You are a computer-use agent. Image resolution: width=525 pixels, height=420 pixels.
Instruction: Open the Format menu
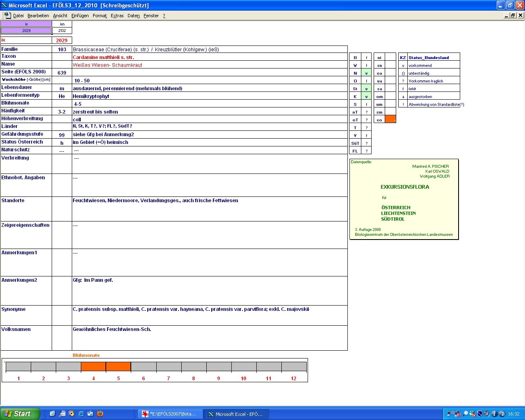click(x=100, y=16)
